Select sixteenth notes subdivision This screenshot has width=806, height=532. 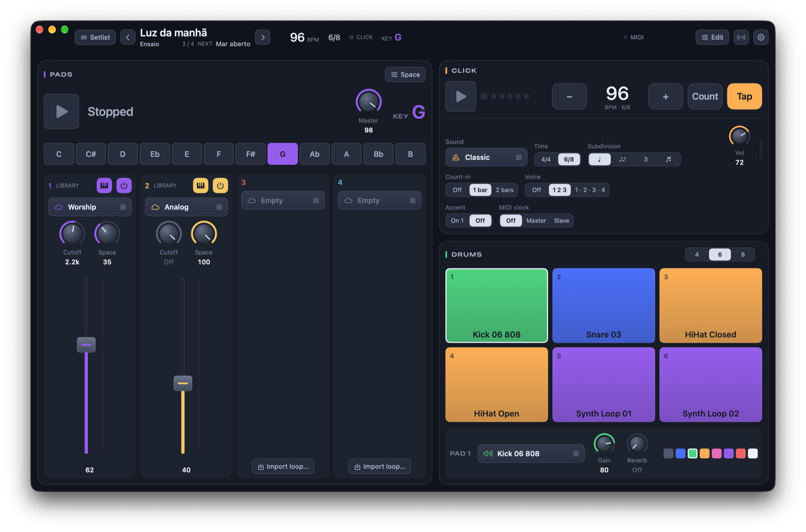[x=668, y=159]
